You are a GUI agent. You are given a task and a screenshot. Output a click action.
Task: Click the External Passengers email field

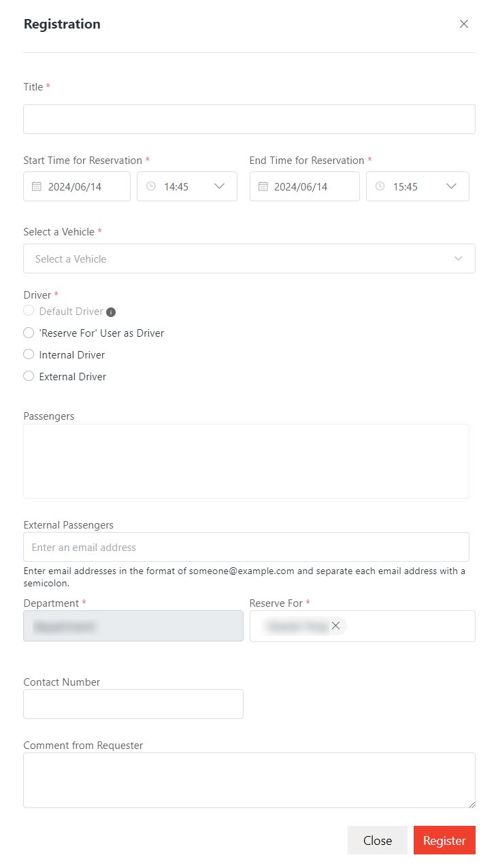click(246, 547)
